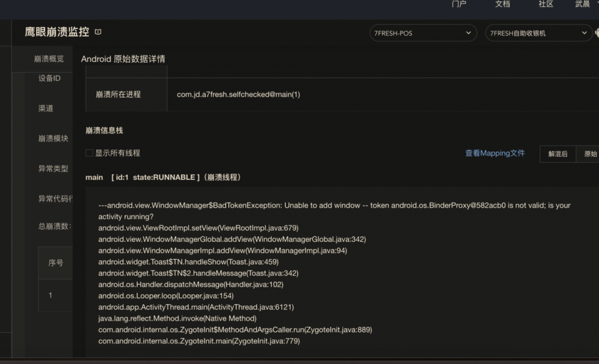599x364 pixels.
Task: Click the 总崩溃数 label in background panel
Action: (55, 226)
